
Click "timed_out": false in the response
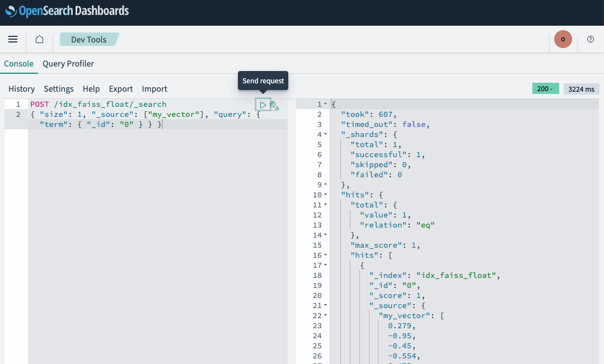385,124
